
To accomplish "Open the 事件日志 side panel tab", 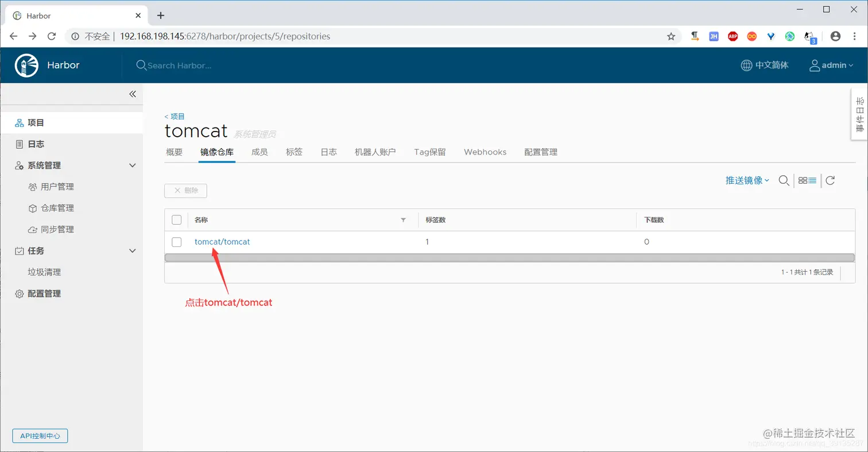I will [859, 114].
